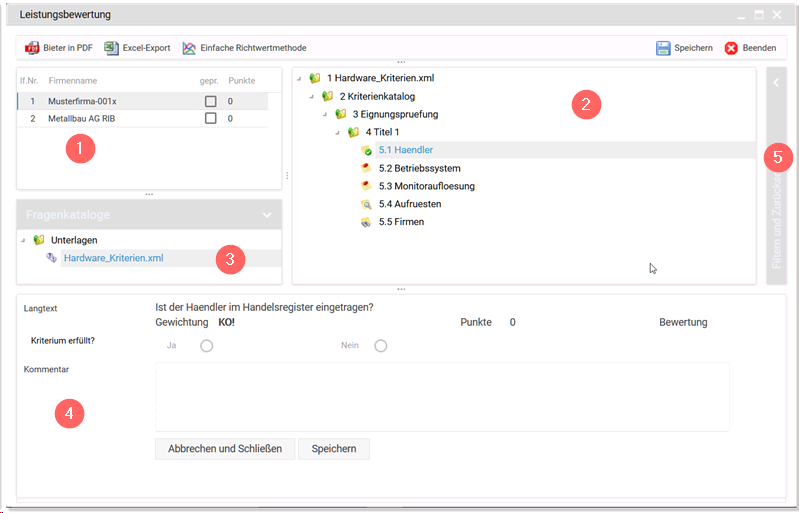Open Hardware_Kriterien.xml under Unterlagen
The height and width of the screenshot is (513, 799).
tap(113, 258)
